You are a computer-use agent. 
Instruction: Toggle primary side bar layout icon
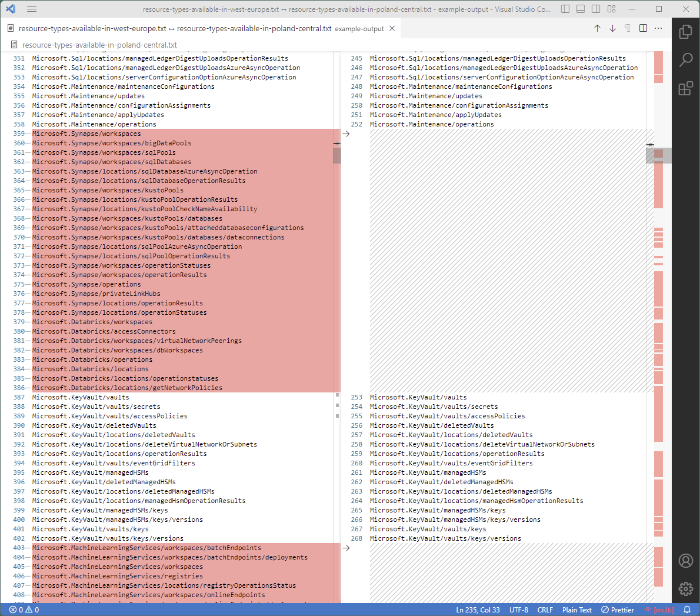point(565,9)
